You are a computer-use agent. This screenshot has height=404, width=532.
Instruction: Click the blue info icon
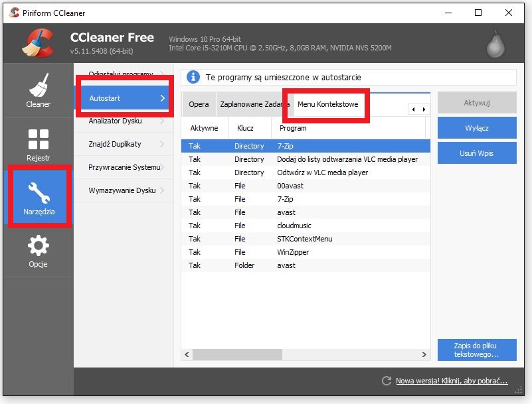click(193, 77)
